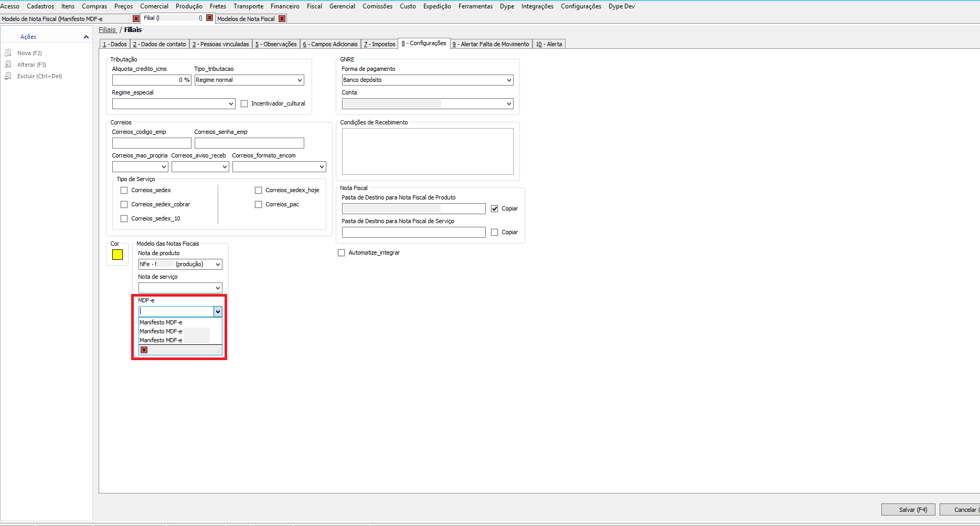Click the red x icon in MDF-e dropdown list
The width and height of the screenshot is (980, 526).
click(x=144, y=350)
